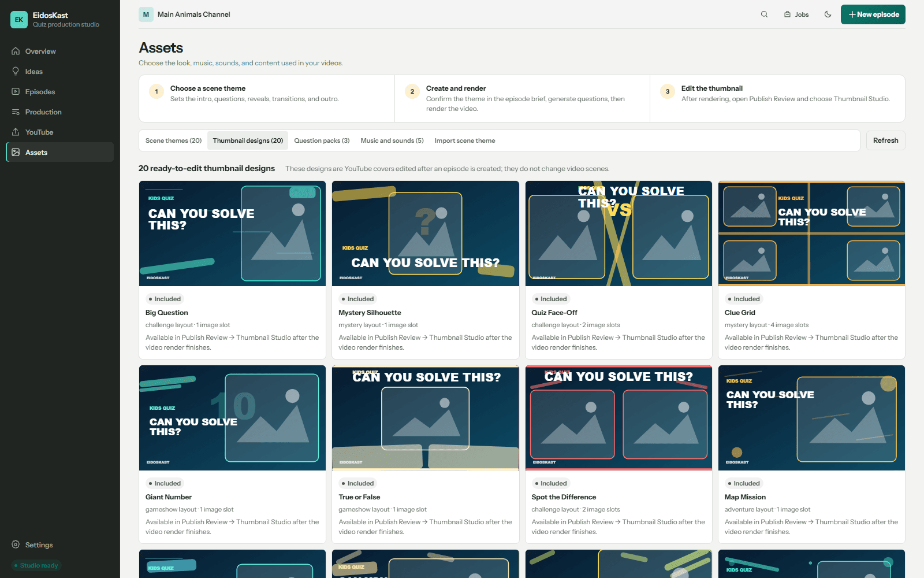Click Included badge on Clue Grid card
The height and width of the screenshot is (578, 924).
point(744,299)
